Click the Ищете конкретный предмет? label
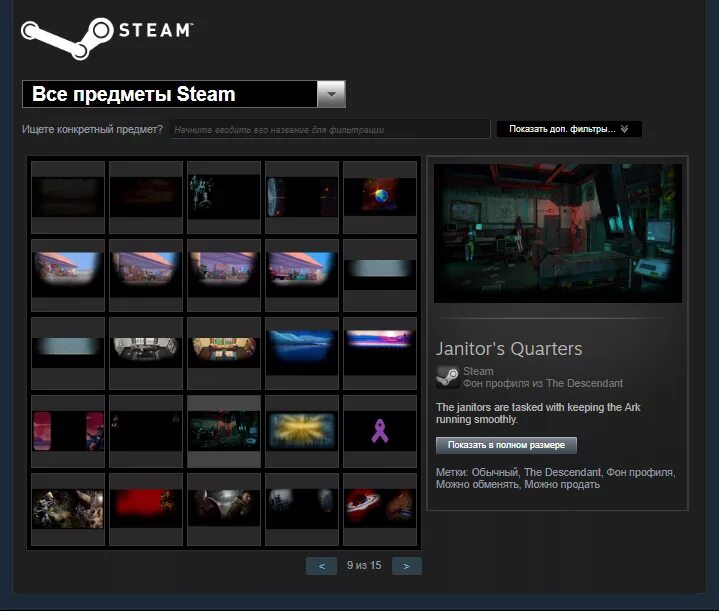This screenshot has width=719, height=611. tap(92, 129)
